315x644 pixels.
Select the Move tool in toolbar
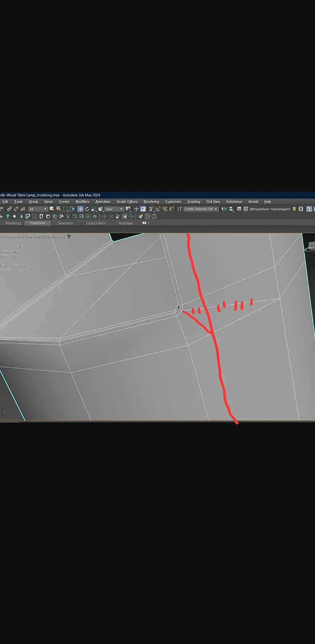(81, 209)
